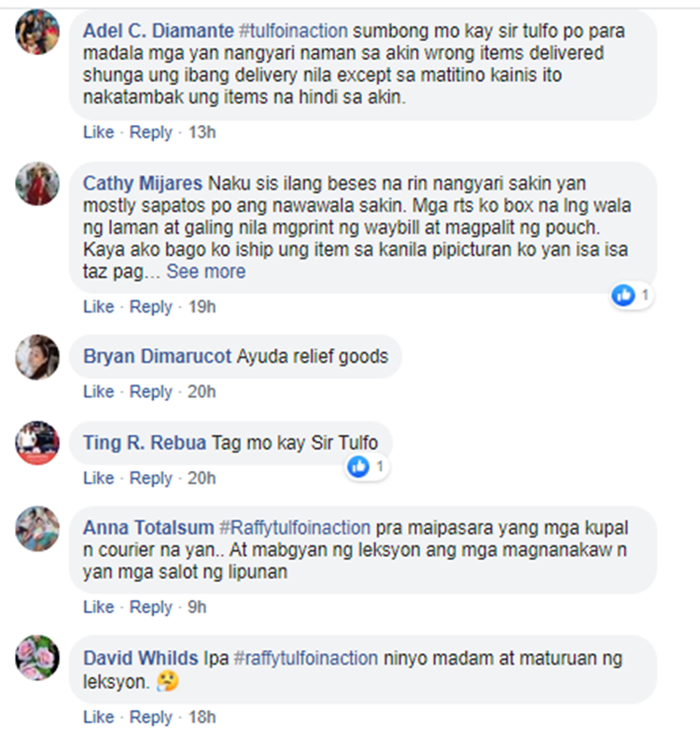Like Anna Totalsum's comment
This screenshot has height=739, width=700.
pyautogui.click(x=99, y=607)
